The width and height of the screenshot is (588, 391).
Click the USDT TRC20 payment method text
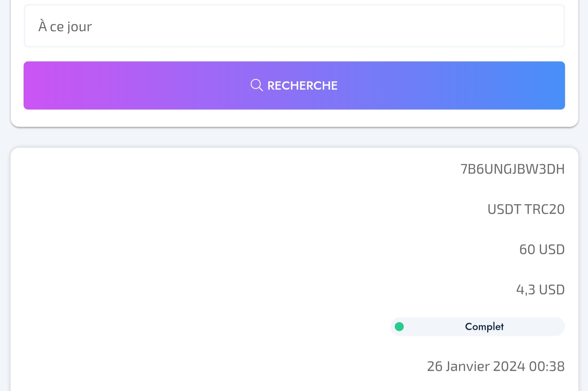click(526, 209)
